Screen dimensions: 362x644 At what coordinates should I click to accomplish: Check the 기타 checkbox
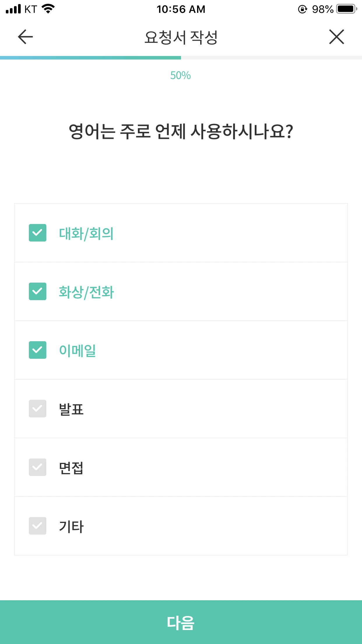38,526
